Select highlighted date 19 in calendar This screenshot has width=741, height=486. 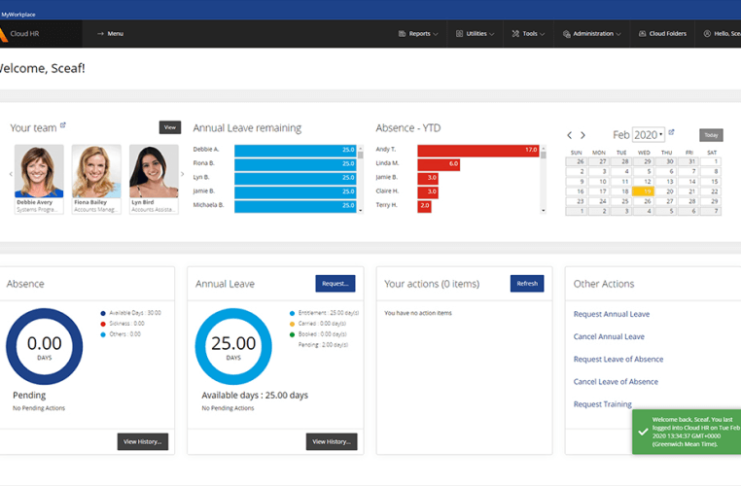pos(643,191)
